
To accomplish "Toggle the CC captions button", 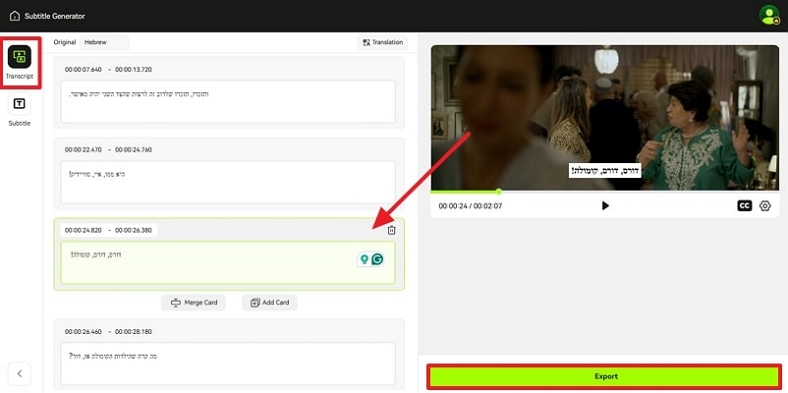I will (x=744, y=206).
